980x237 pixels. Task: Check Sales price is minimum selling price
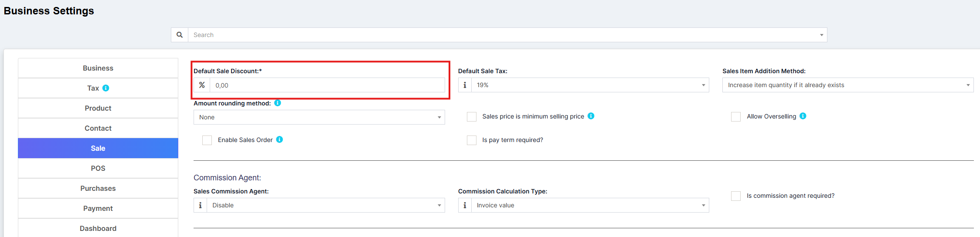tap(471, 117)
